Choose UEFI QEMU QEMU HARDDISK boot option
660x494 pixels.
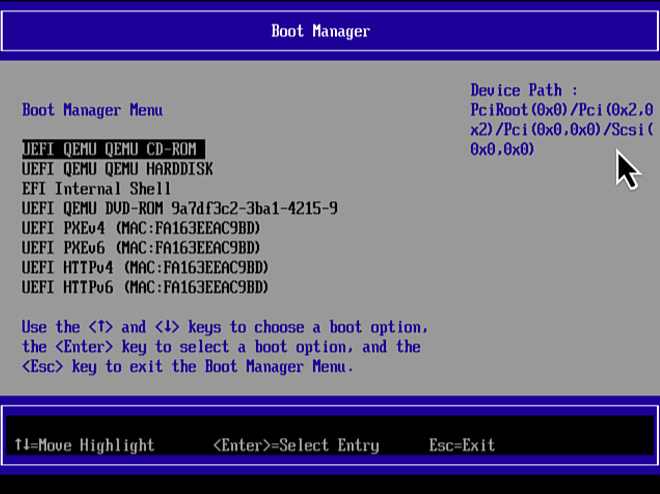[117, 169]
